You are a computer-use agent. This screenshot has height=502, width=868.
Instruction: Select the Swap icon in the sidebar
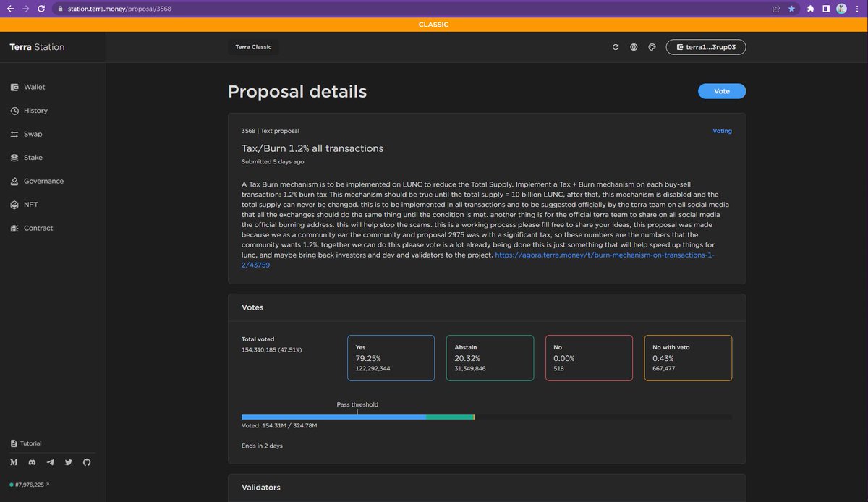(x=14, y=134)
